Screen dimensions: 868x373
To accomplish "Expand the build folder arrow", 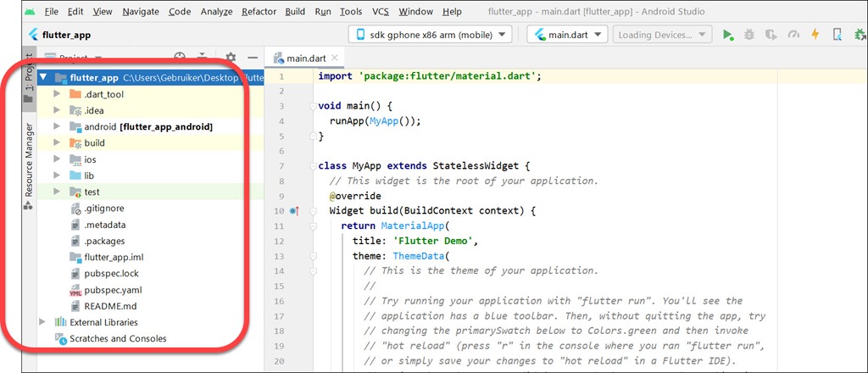I will tap(57, 142).
